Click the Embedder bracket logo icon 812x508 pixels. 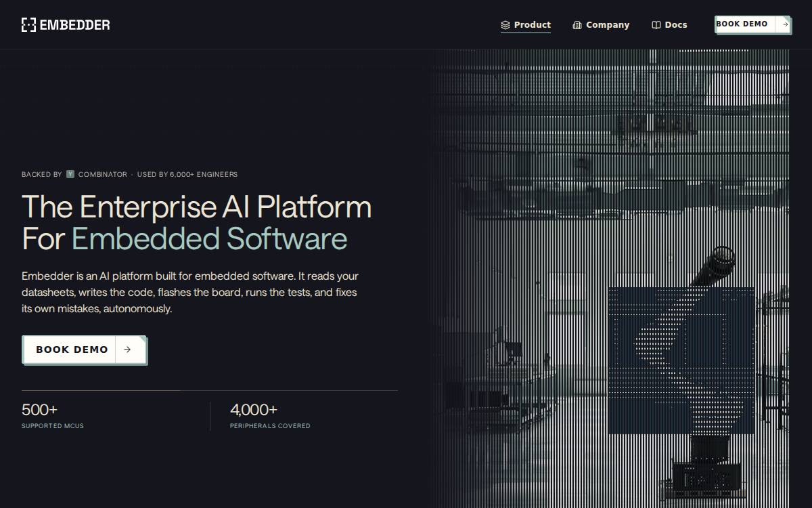(x=28, y=25)
